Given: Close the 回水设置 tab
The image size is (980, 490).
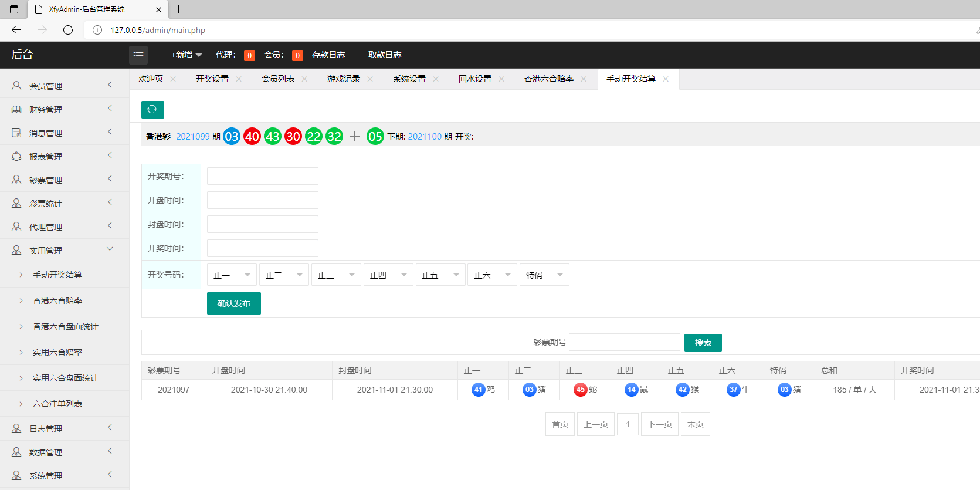Looking at the screenshot, I should (501, 79).
